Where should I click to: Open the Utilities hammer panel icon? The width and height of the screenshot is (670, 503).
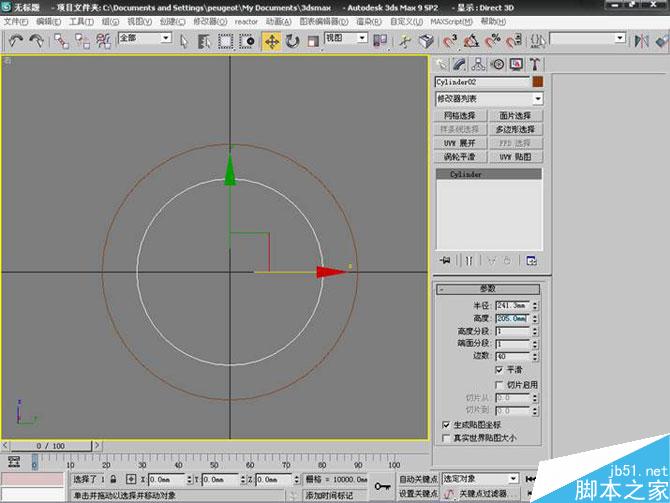[x=535, y=64]
